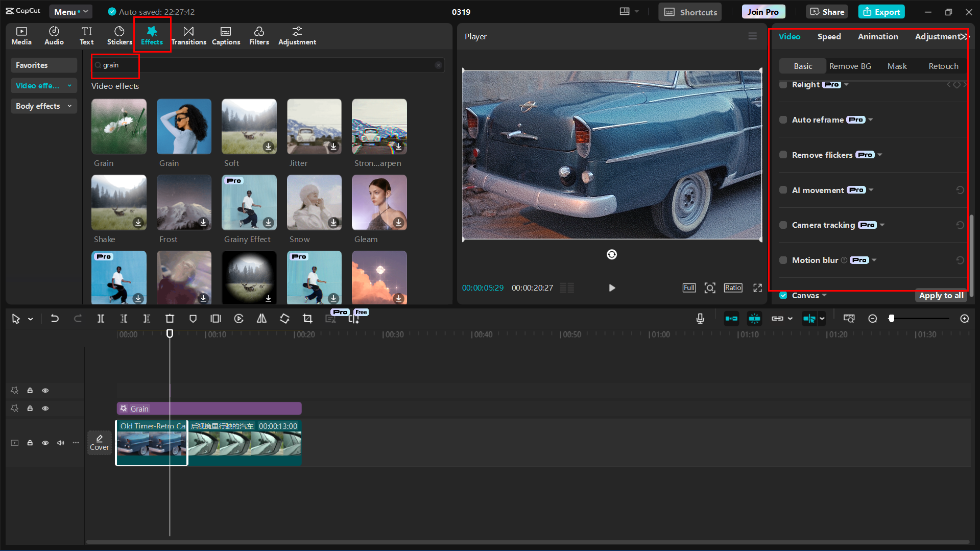Click the Split clip icon
The image size is (980, 551).
[101, 318]
